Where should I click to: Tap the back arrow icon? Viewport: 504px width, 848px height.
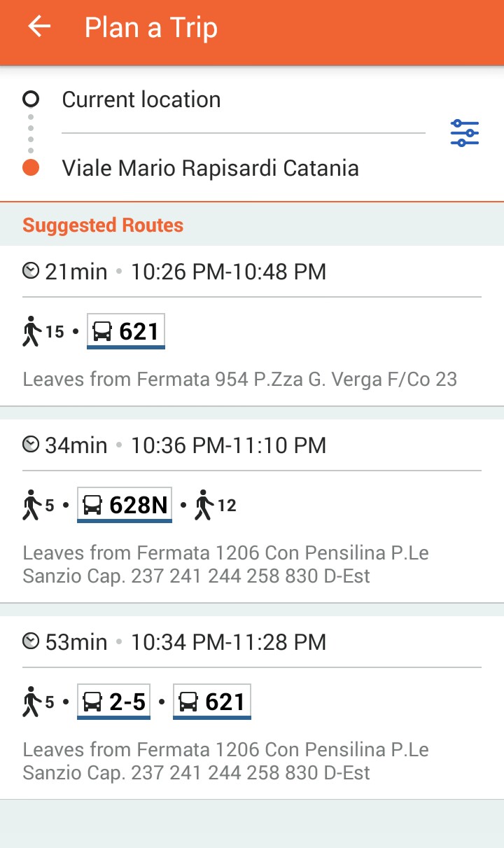click(x=39, y=27)
